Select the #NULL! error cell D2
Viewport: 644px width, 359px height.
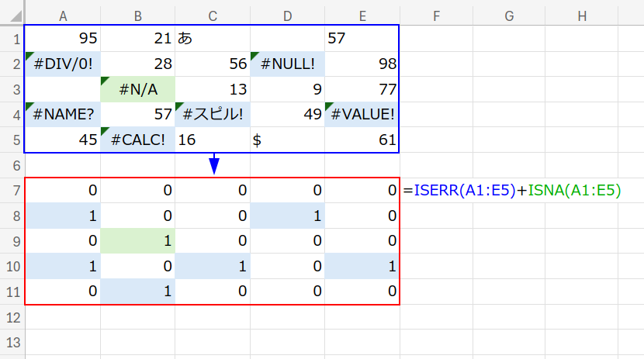[288, 64]
